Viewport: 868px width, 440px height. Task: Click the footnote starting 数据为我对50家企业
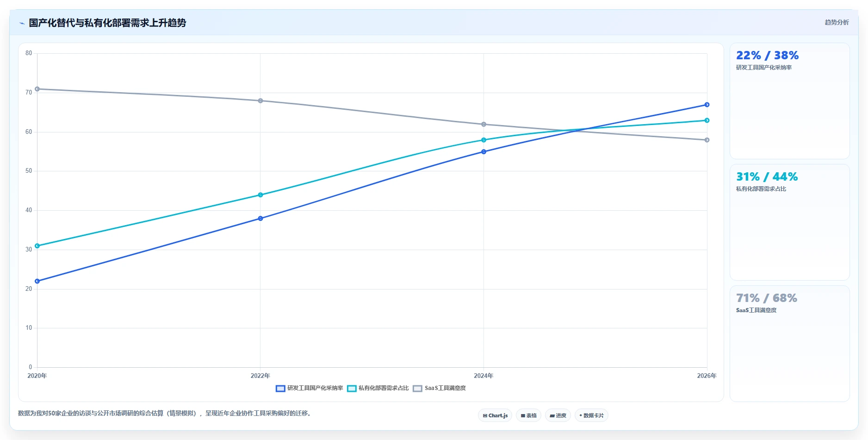164,413
